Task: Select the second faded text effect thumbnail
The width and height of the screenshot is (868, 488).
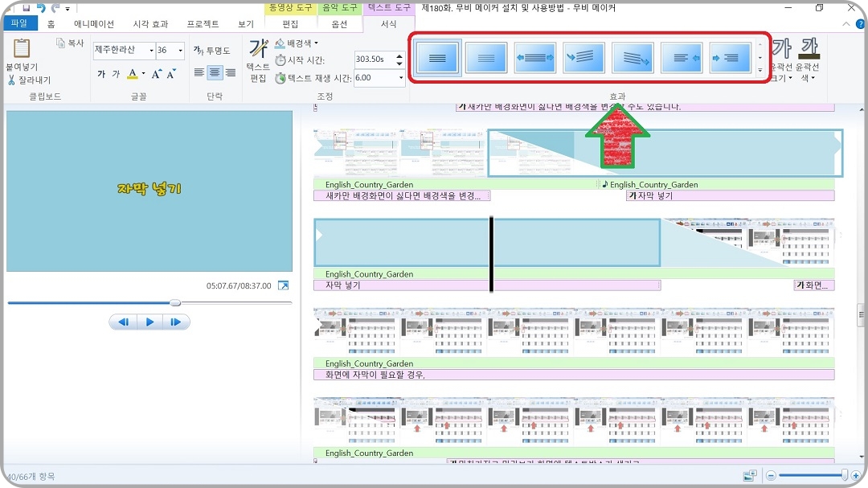Action: (x=486, y=57)
